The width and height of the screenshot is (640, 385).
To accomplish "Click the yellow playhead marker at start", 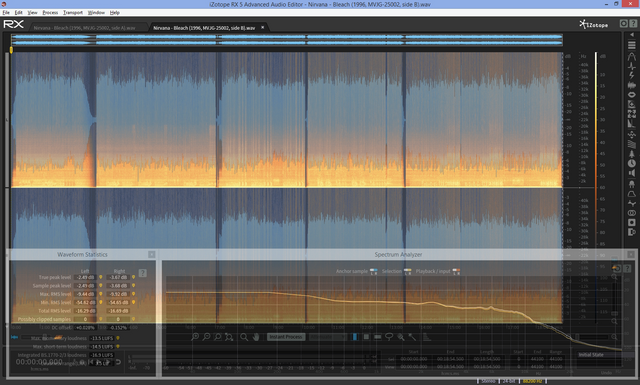I will tap(11, 50).
